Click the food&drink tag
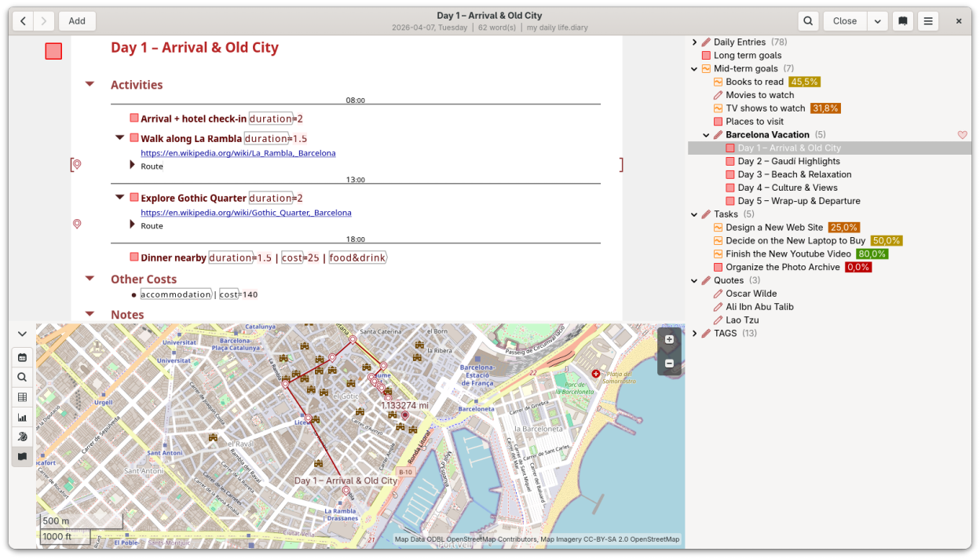The image size is (980, 559). (357, 258)
